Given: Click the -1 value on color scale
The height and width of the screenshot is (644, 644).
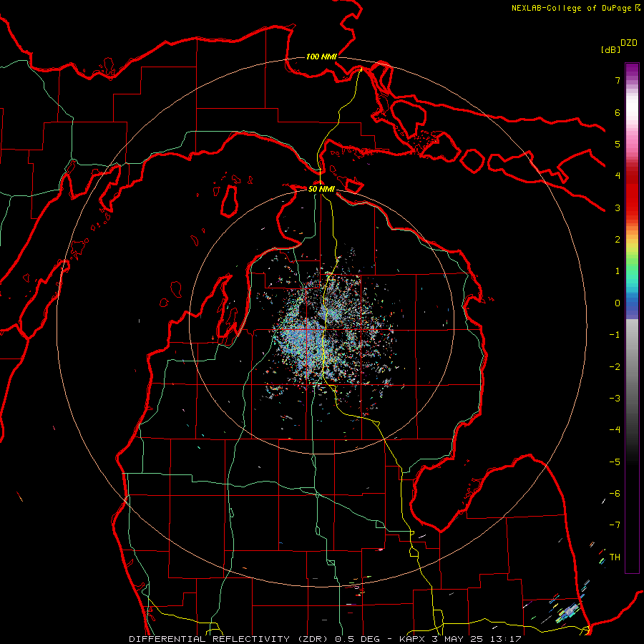Looking at the screenshot, I should [x=615, y=335].
